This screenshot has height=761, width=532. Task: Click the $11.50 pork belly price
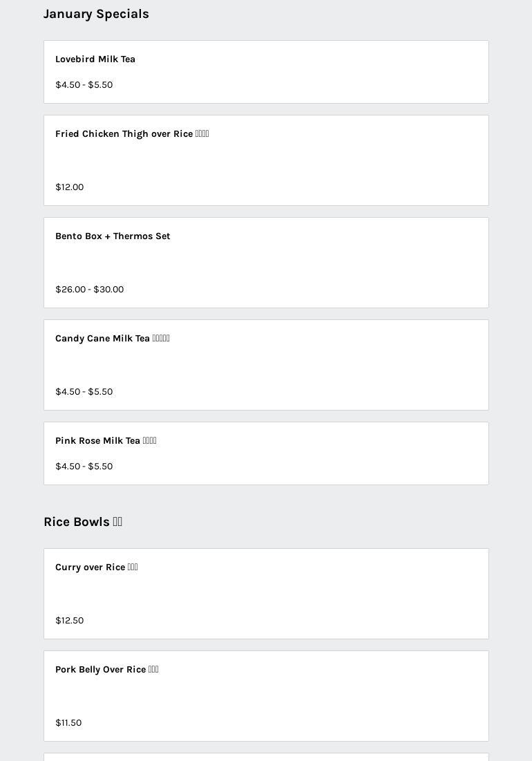(x=68, y=723)
